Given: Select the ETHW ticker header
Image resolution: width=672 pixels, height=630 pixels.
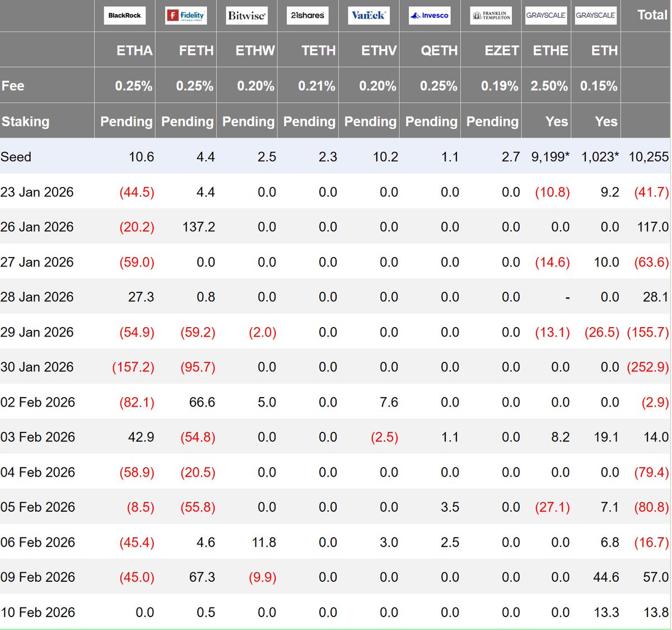Looking at the screenshot, I should [255, 51].
